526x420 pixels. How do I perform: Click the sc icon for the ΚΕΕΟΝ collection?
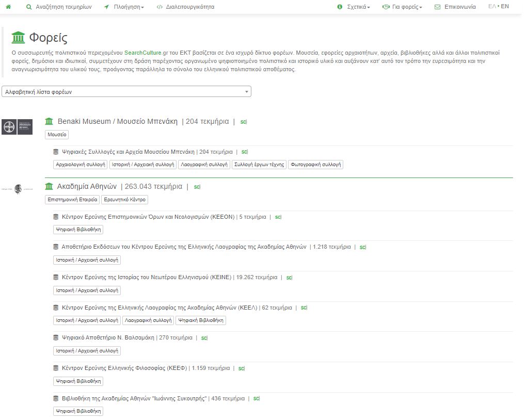point(278,217)
